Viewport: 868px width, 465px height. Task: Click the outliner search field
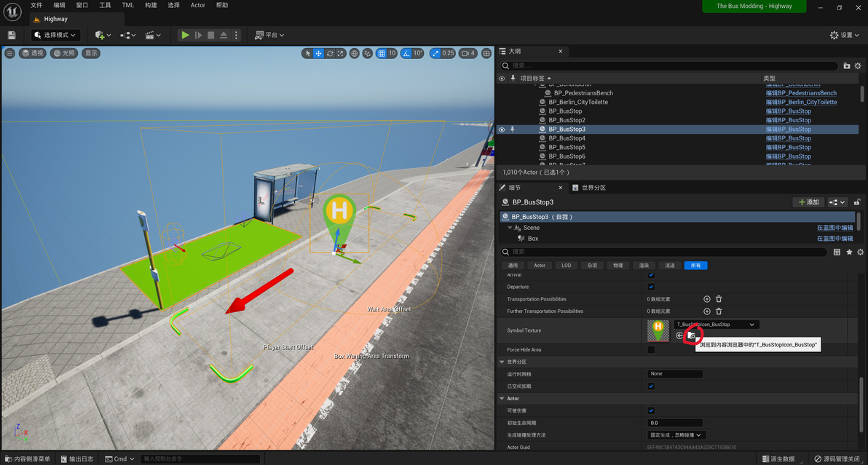click(x=668, y=65)
